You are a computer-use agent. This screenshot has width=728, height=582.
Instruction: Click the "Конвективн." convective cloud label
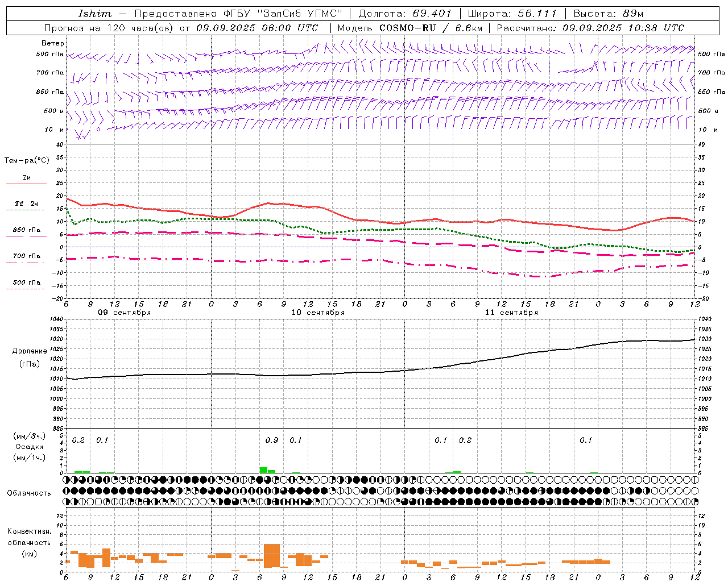coord(29,531)
